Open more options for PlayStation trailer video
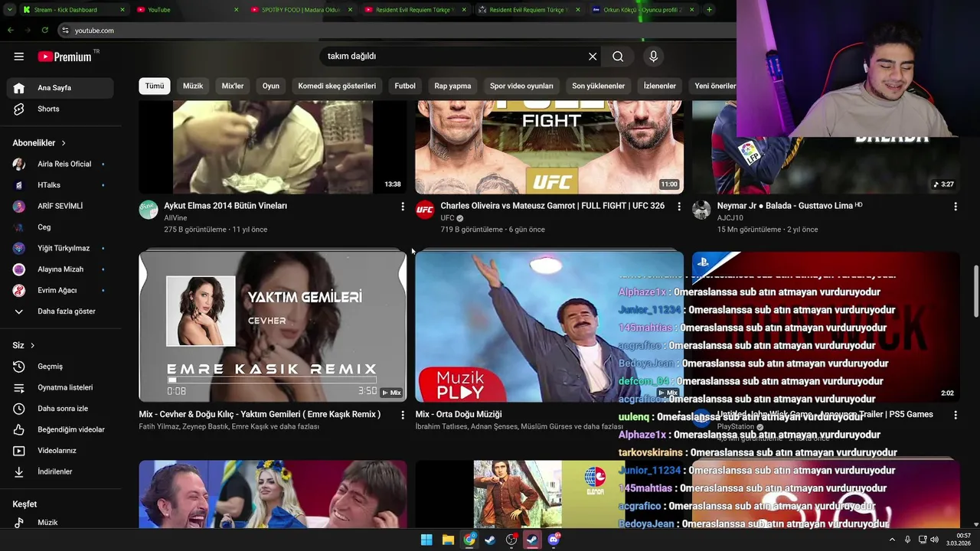The width and height of the screenshot is (980, 551). [x=955, y=415]
